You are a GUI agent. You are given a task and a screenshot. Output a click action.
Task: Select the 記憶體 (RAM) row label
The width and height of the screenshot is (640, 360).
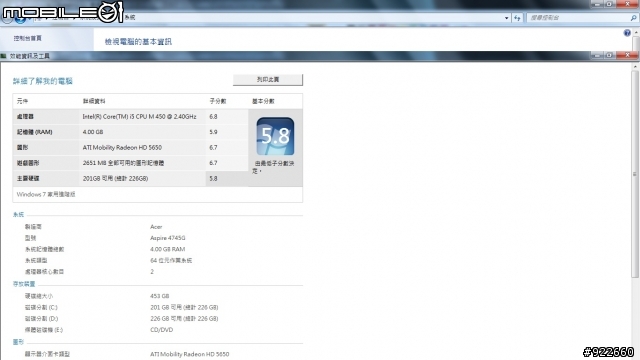(x=35, y=132)
